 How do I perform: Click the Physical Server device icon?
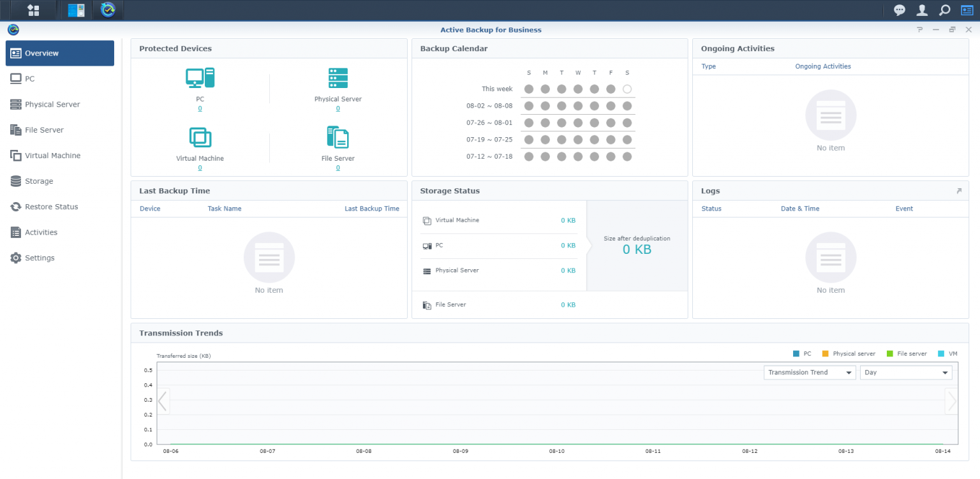pos(338,78)
